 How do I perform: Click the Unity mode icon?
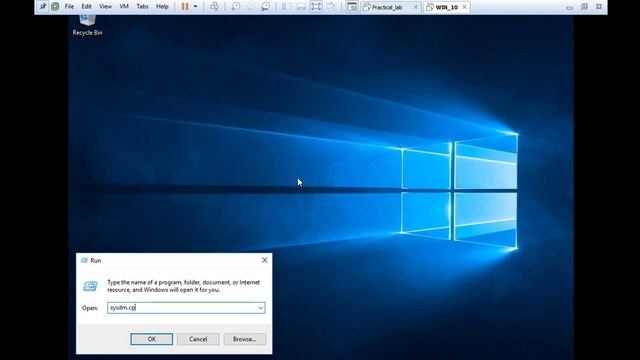pos(331,7)
